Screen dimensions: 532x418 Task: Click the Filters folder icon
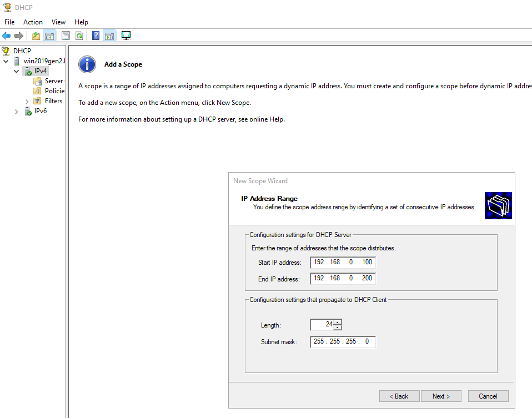coord(37,101)
